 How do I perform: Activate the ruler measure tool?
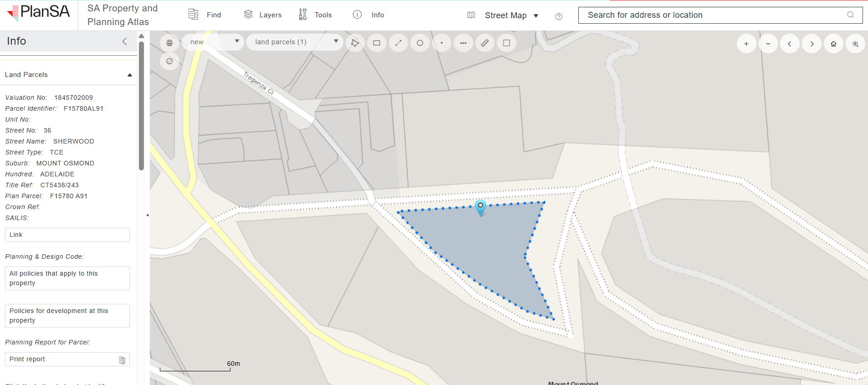[485, 43]
